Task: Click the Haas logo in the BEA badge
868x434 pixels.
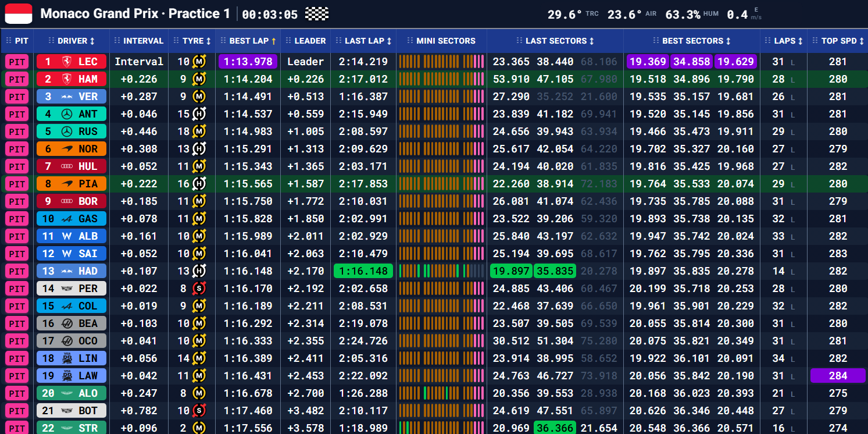Action: pos(66,323)
